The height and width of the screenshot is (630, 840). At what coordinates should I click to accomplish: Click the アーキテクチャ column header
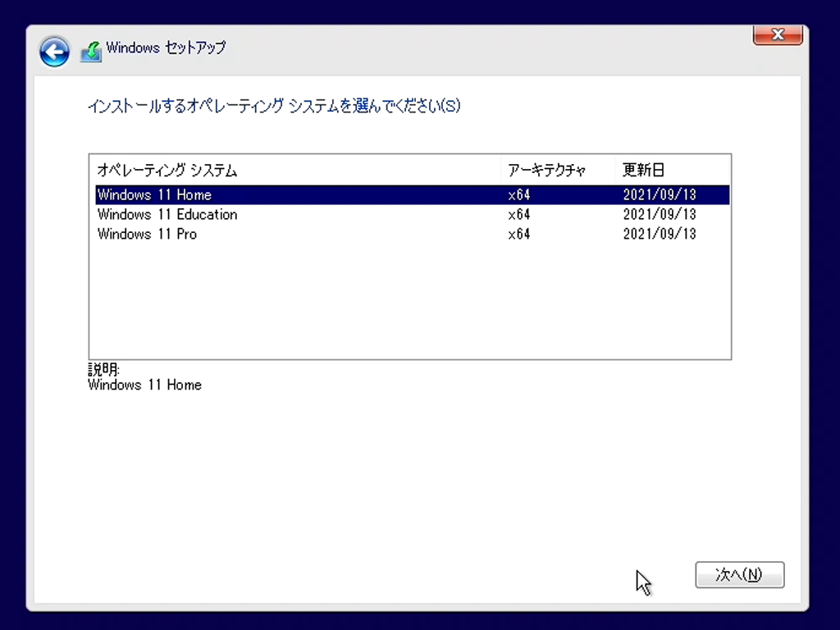point(558,171)
